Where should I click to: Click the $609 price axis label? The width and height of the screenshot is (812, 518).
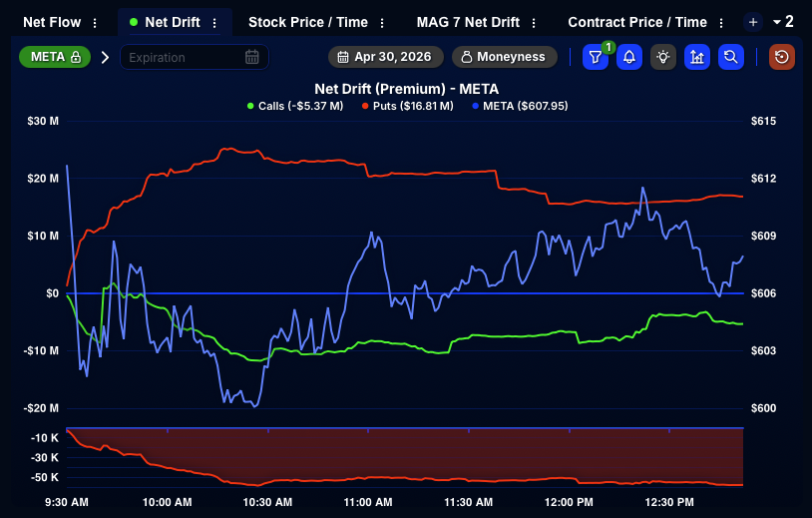point(763,237)
